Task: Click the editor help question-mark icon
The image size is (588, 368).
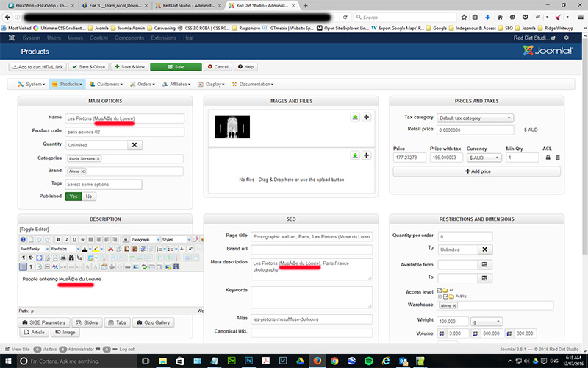Action: 23,240
